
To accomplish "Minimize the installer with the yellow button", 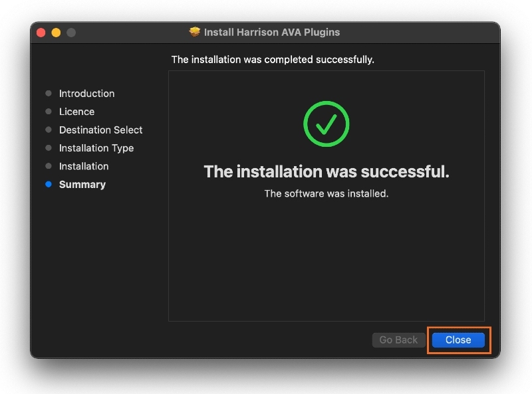I will 56,33.
